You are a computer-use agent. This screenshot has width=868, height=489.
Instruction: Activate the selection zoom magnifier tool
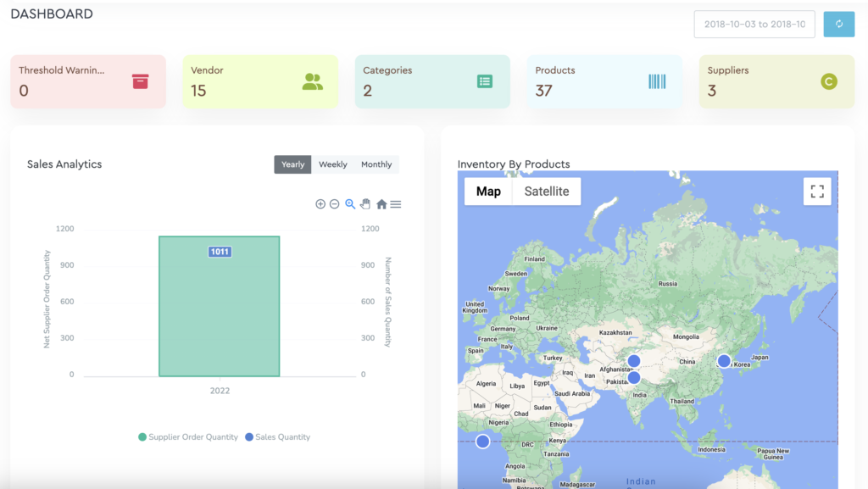click(350, 204)
